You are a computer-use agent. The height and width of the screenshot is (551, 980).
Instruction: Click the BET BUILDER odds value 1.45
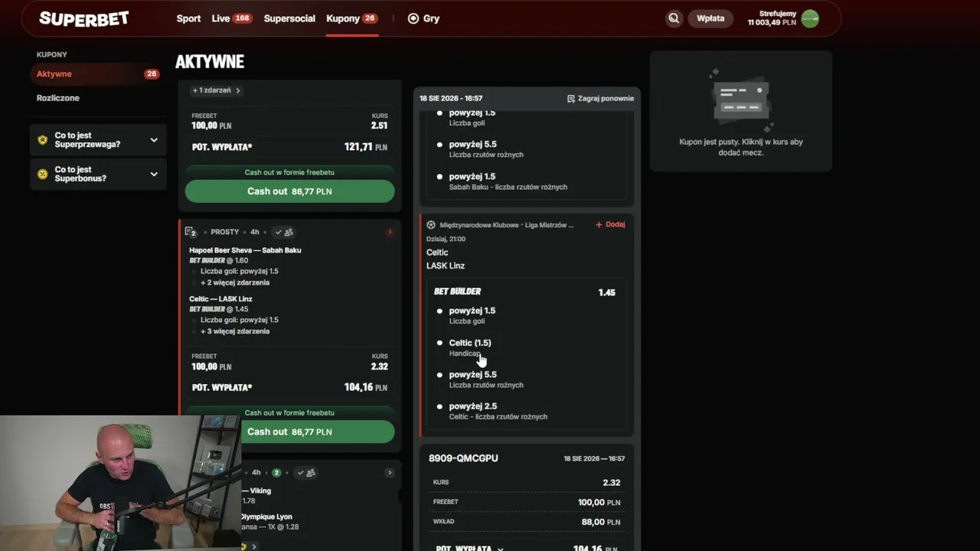(x=606, y=292)
